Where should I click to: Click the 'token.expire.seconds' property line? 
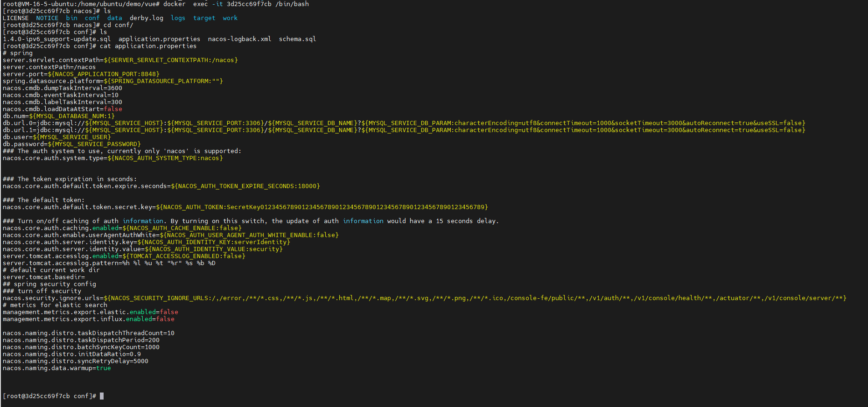point(161,186)
